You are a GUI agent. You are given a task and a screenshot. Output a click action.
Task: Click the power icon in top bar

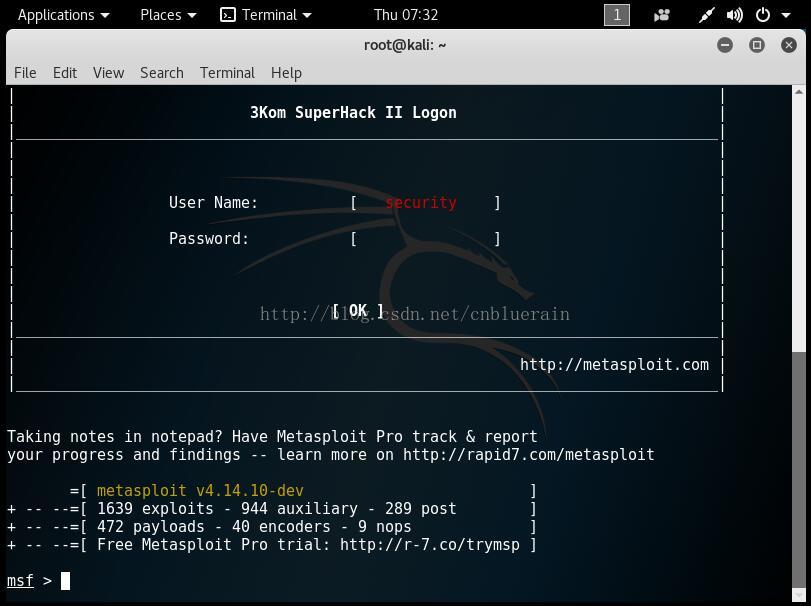coord(763,15)
